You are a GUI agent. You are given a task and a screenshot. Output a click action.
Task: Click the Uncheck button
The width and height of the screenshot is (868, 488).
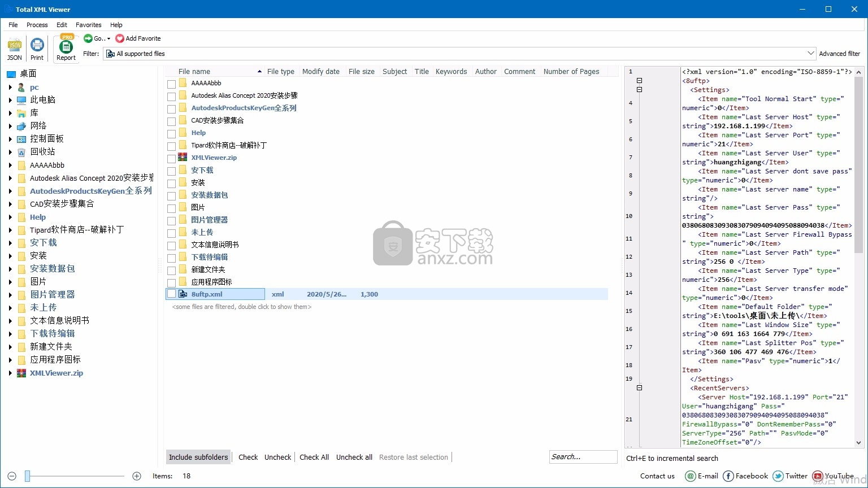click(278, 457)
